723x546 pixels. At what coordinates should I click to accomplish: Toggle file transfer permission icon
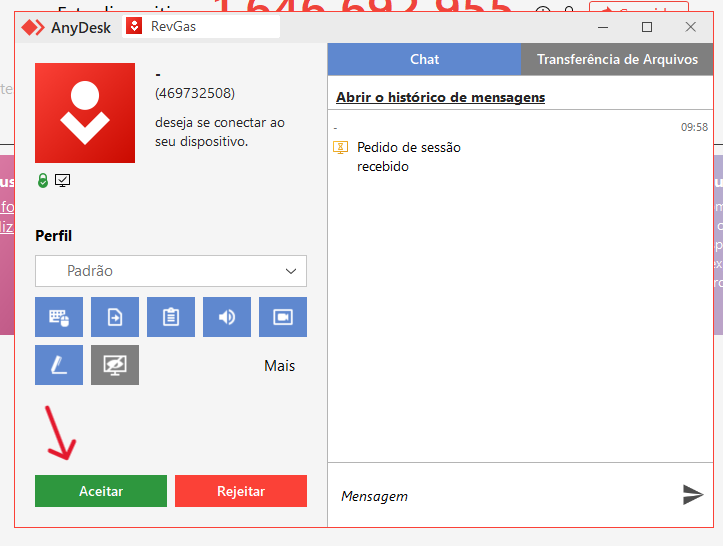(115, 317)
